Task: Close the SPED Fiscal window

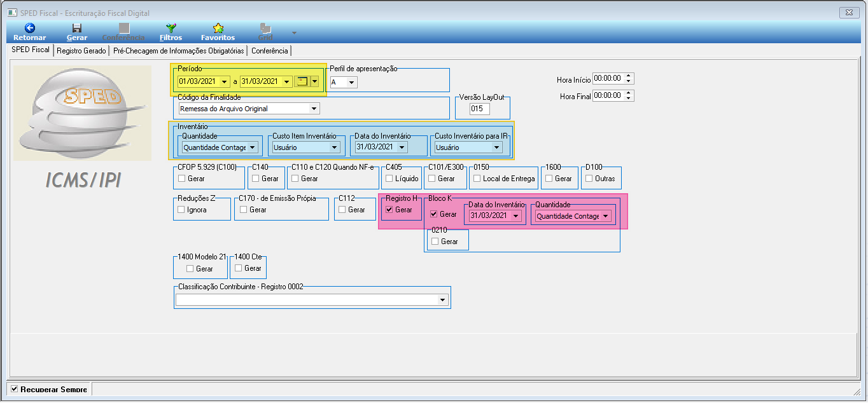Action: point(850,11)
